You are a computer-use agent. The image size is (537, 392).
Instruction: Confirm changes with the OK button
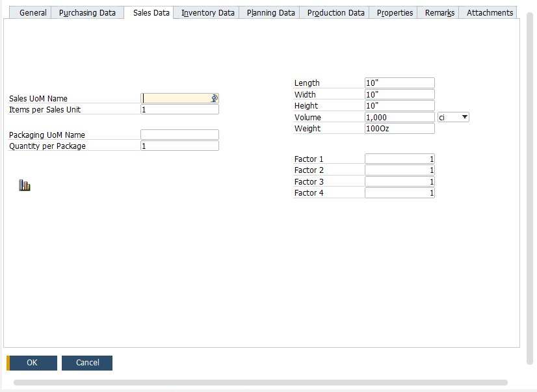point(32,363)
